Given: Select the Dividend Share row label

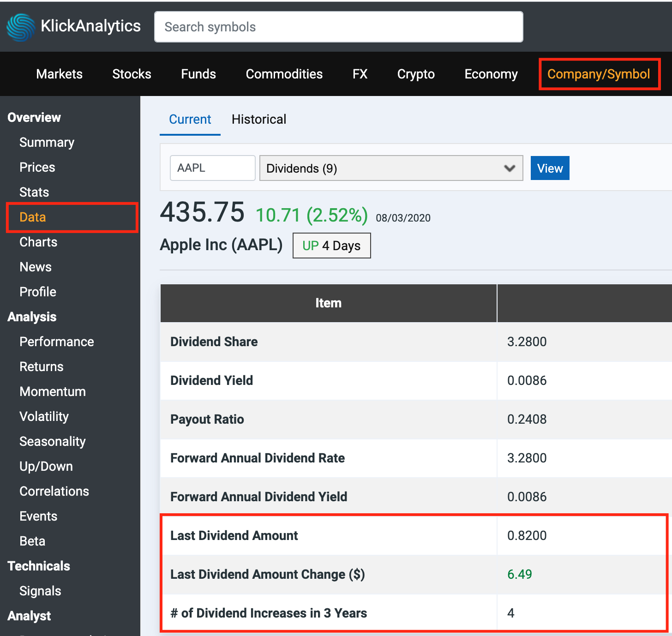Looking at the screenshot, I should (x=214, y=342).
